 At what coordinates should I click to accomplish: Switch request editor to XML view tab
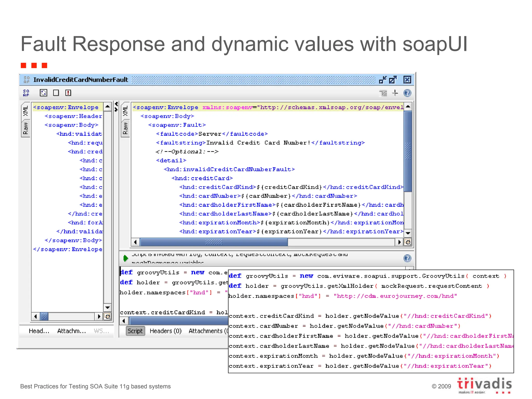point(25,111)
